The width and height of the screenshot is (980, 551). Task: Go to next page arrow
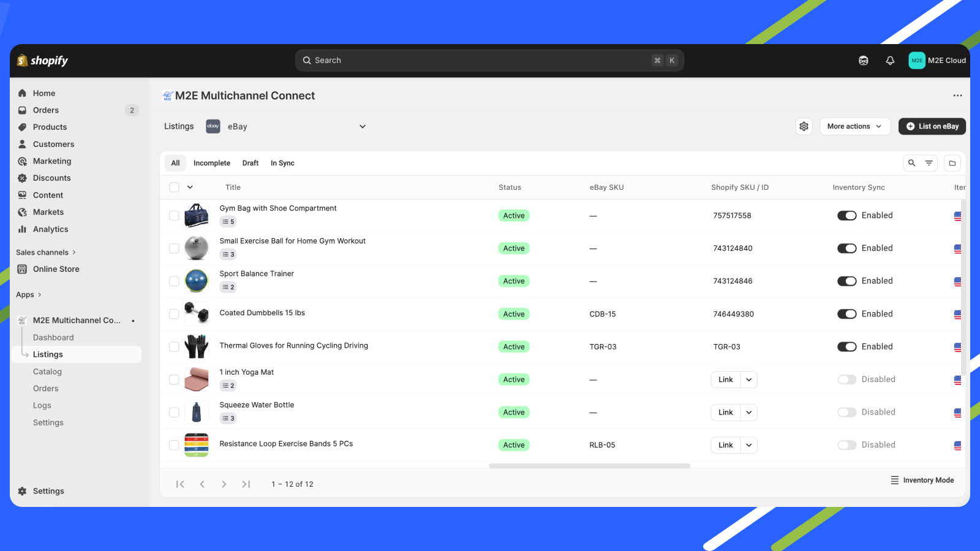(224, 484)
